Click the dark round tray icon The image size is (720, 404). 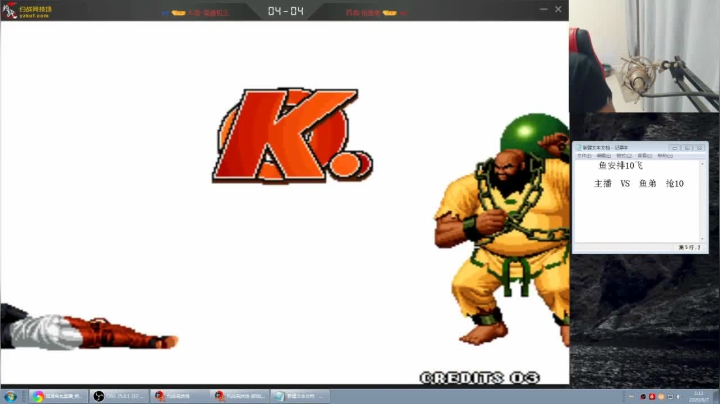(643, 397)
